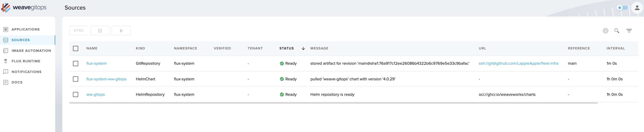Select the ww-gitops row checkbox

[x=75, y=94]
